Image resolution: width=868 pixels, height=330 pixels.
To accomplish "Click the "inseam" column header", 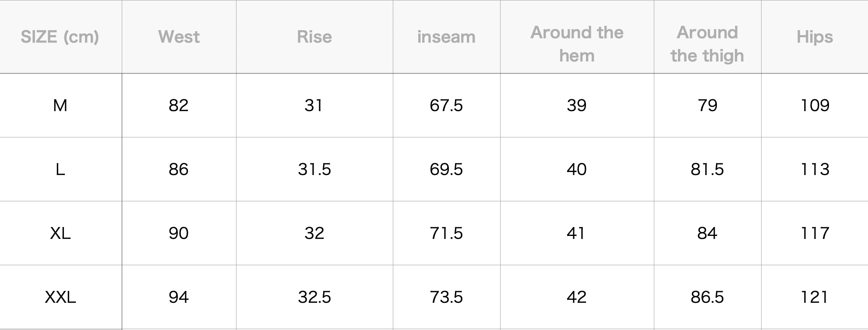I will point(446,37).
